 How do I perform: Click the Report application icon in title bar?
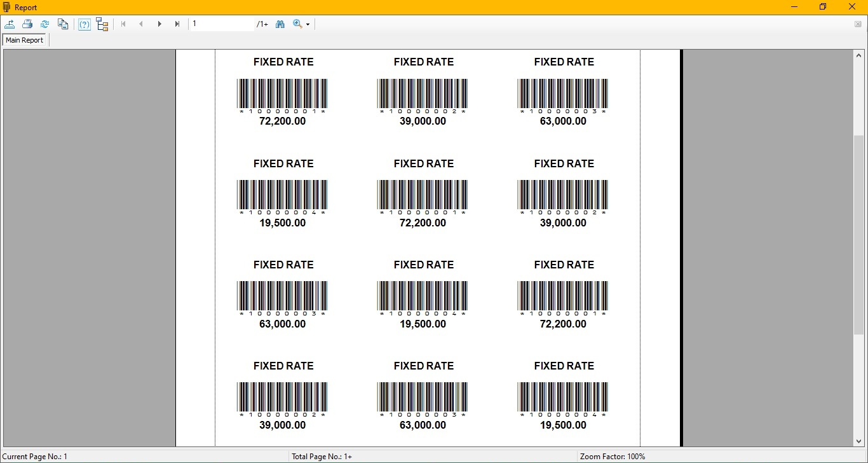coord(7,7)
